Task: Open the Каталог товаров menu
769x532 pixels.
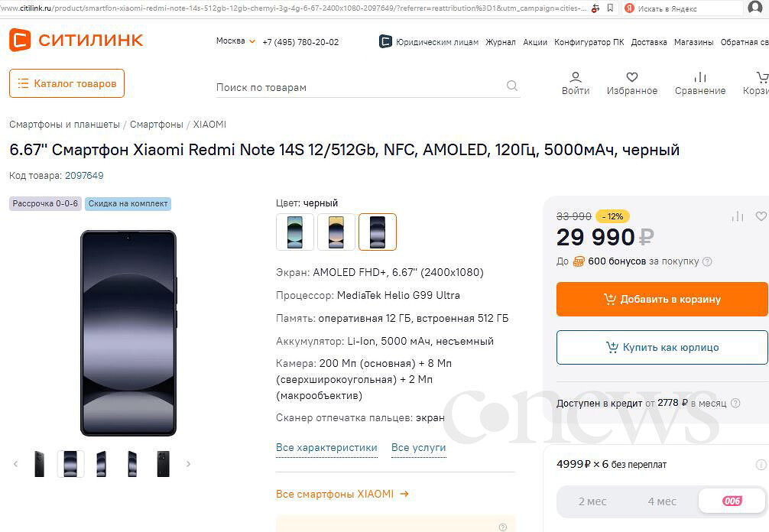Action: 67,83
